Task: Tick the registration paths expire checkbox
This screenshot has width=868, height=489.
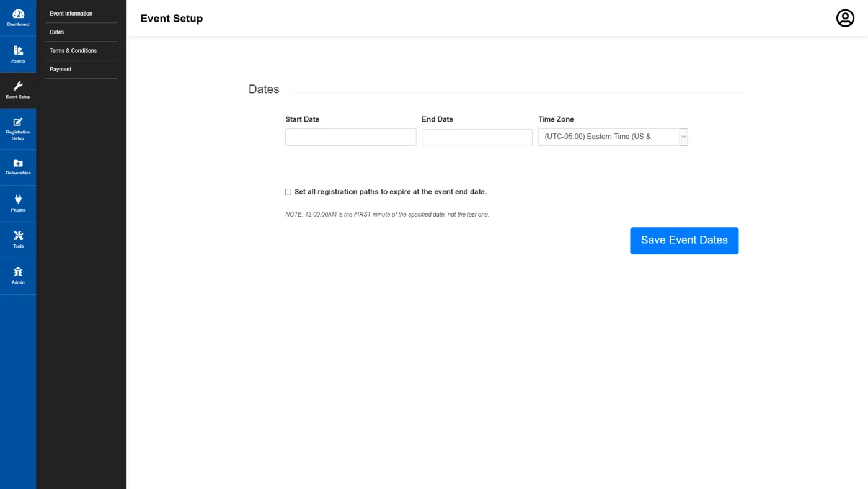Action: pos(288,192)
